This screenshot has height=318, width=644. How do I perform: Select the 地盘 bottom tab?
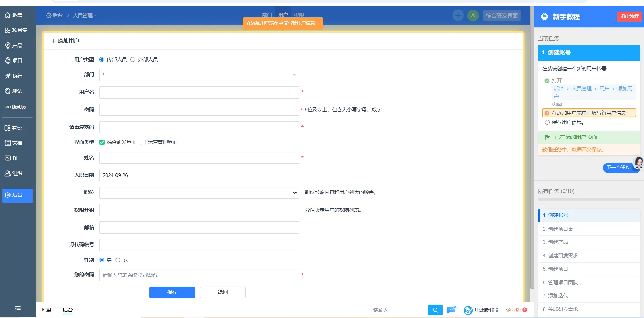pyautogui.click(x=47, y=310)
